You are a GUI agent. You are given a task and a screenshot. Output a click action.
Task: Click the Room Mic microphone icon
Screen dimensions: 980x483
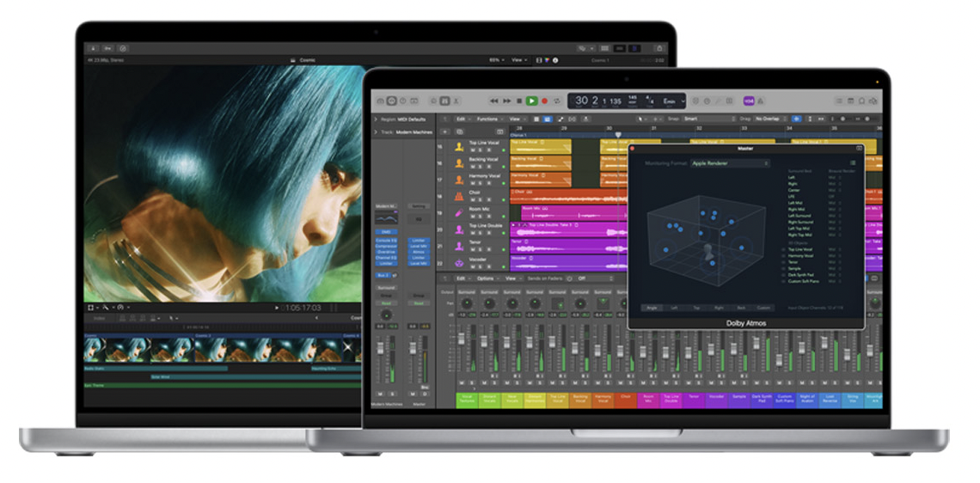pyautogui.click(x=459, y=213)
